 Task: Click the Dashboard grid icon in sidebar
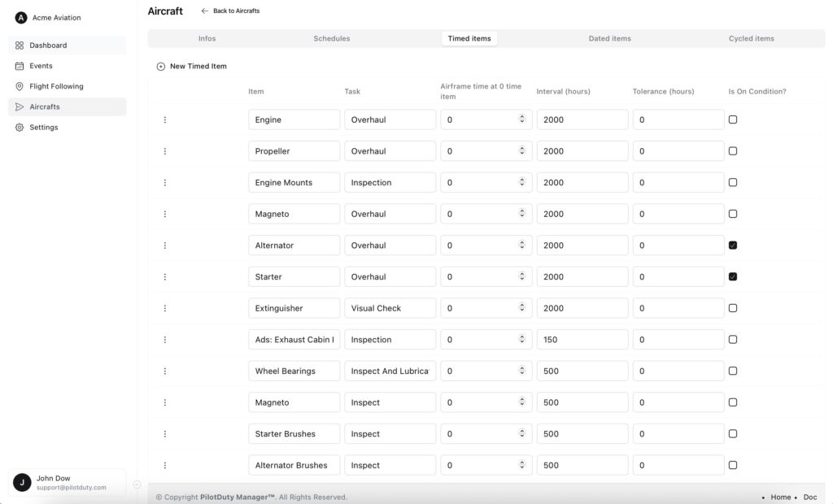point(20,46)
